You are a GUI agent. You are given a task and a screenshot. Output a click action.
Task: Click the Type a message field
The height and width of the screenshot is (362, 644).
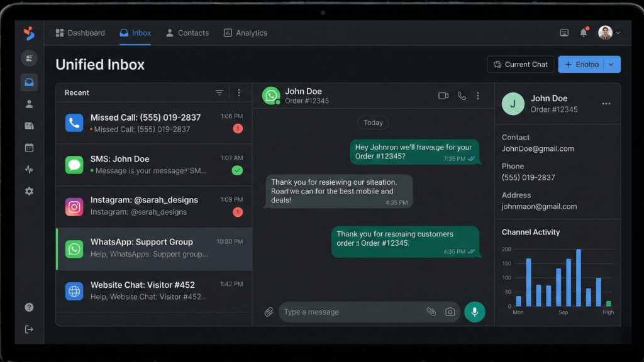(x=352, y=312)
